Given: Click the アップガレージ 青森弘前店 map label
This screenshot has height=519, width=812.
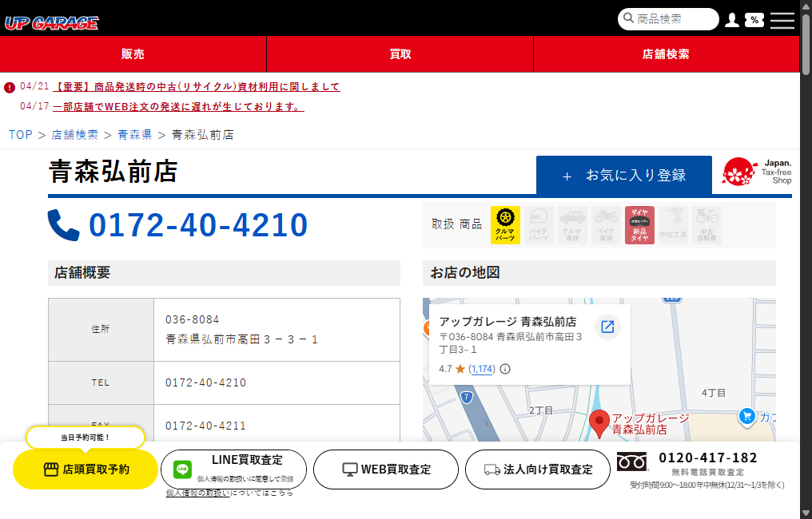Looking at the screenshot, I should [650, 424].
